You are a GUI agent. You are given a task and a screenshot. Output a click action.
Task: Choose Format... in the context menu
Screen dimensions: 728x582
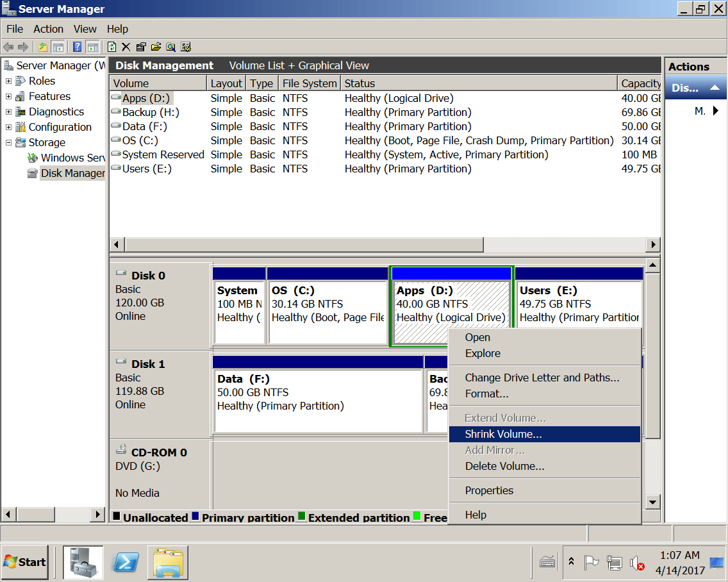(x=545, y=394)
